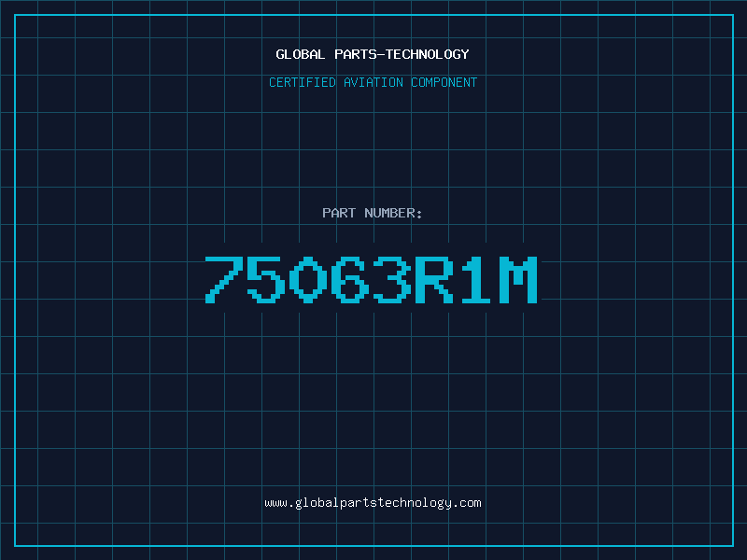Open the www.globalpartstechnology.com link
Image resolution: width=747 pixels, height=560 pixels.
tap(373, 503)
